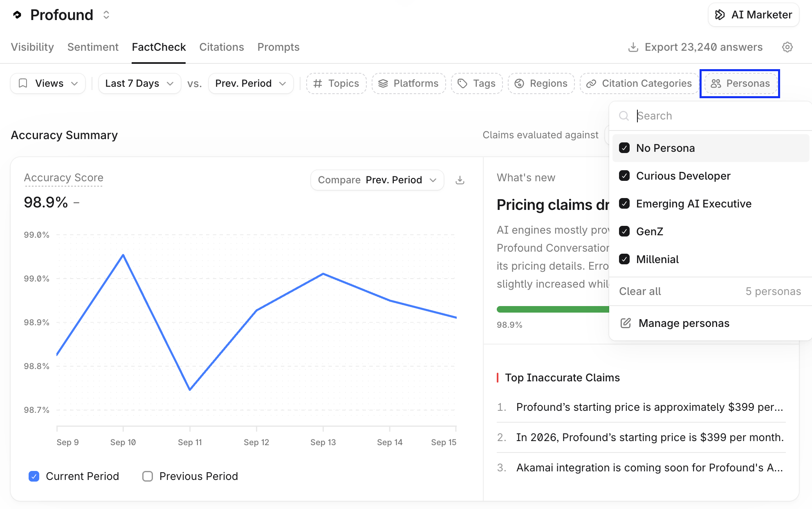The width and height of the screenshot is (812, 509).
Task: Open the Topics filter
Action: pyautogui.click(x=336, y=83)
